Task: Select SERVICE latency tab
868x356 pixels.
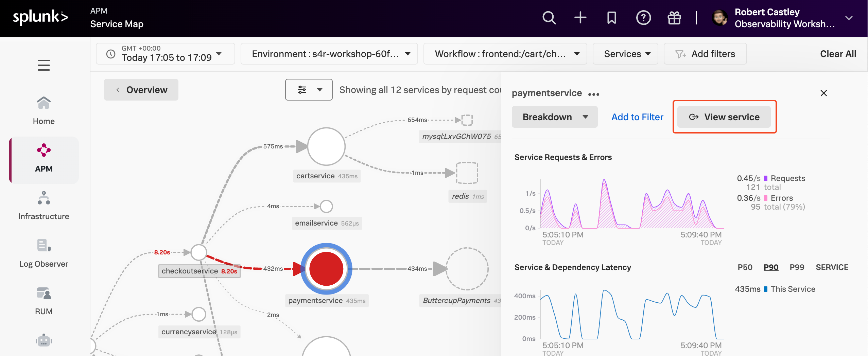Action: coord(832,267)
